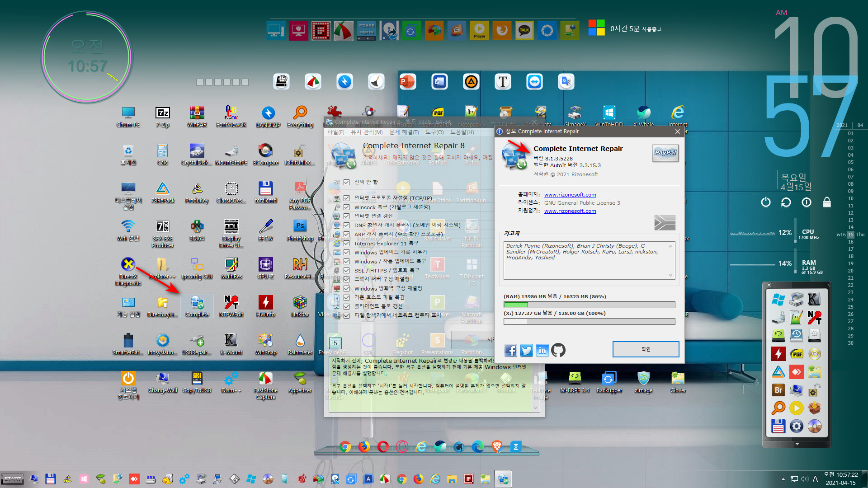Click the X: drive space progress bar

589,322
